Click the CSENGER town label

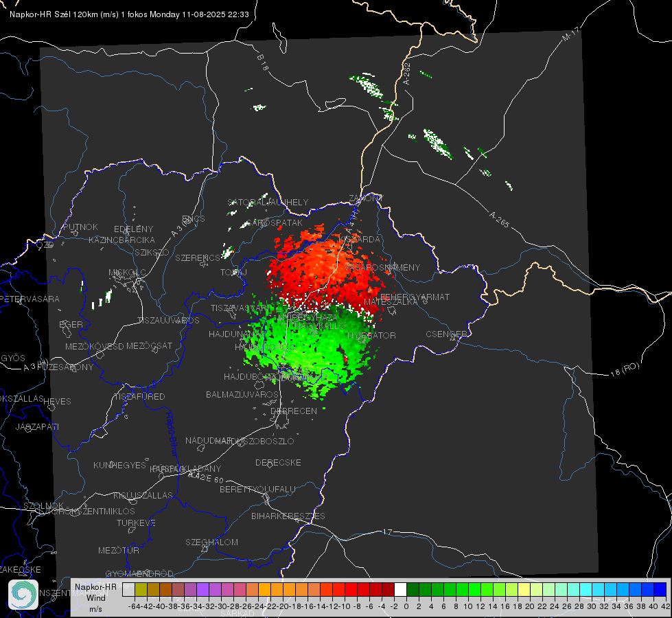pos(446,334)
